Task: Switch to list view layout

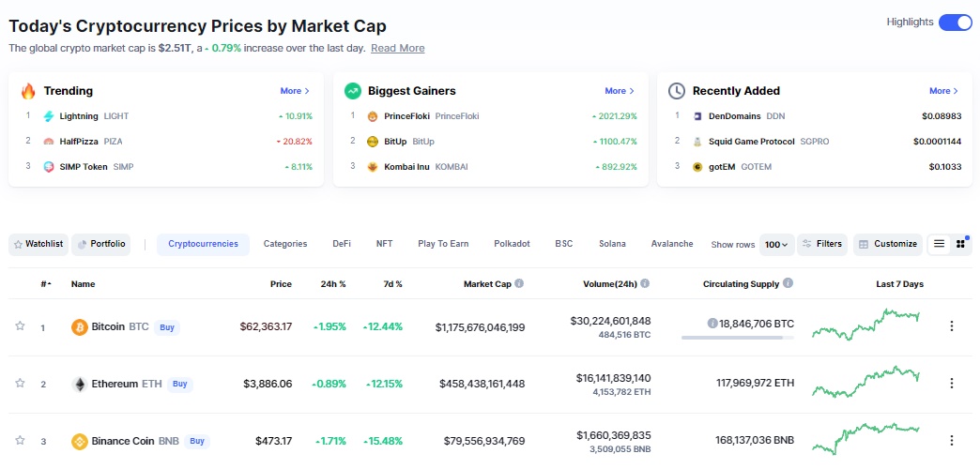Action: point(939,244)
